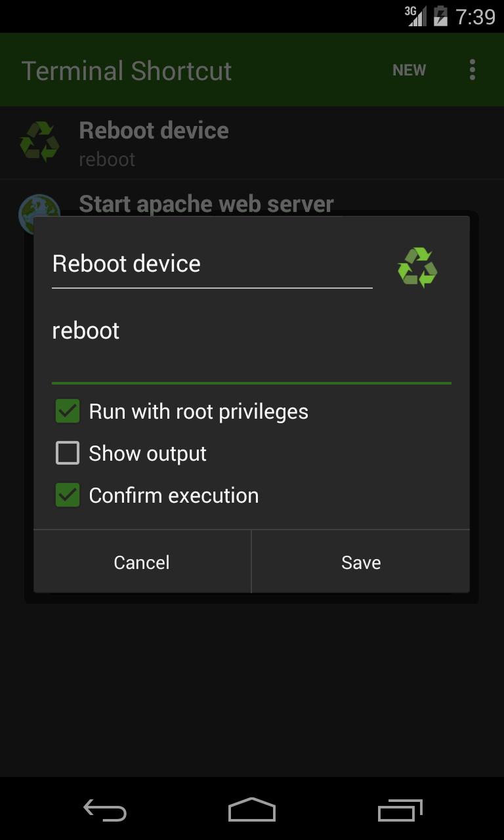Select the Start apache web server entry
The width and height of the screenshot is (504, 840).
click(206, 204)
